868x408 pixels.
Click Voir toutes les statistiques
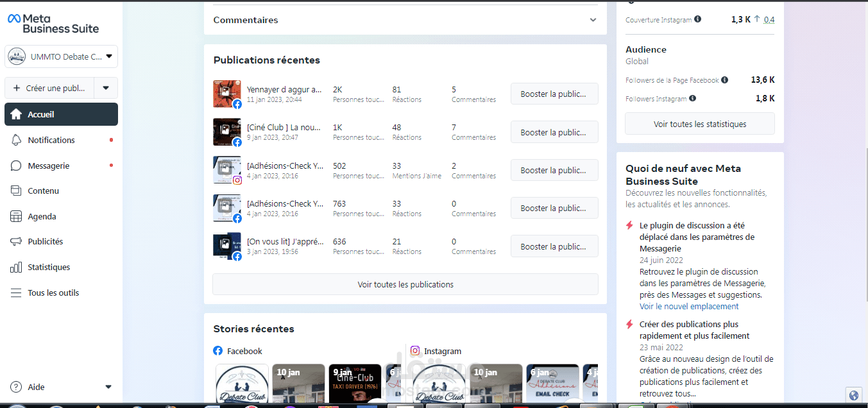700,124
